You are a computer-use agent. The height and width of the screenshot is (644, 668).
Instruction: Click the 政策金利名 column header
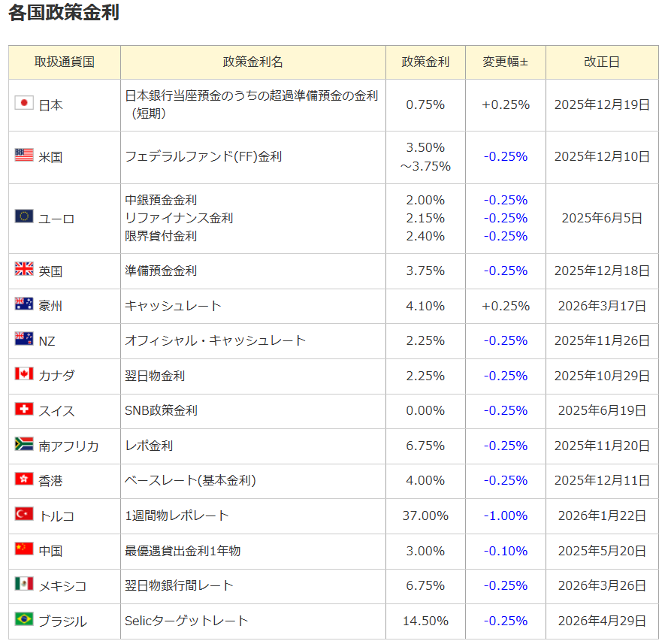(x=253, y=62)
